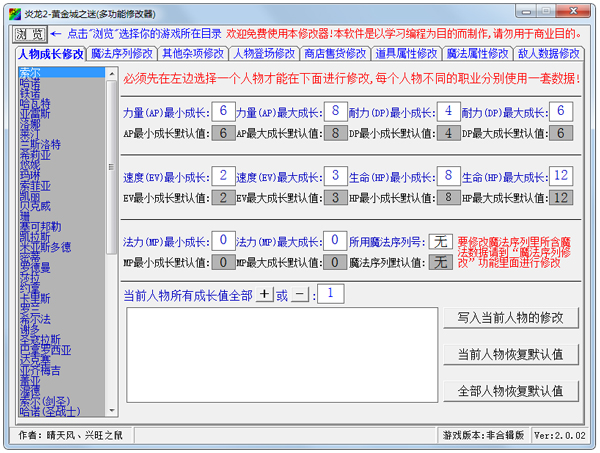Click 当前人物恢复默认值 button
The width and height of the screenshot is (600, 453).
click(x=510, y=354)
